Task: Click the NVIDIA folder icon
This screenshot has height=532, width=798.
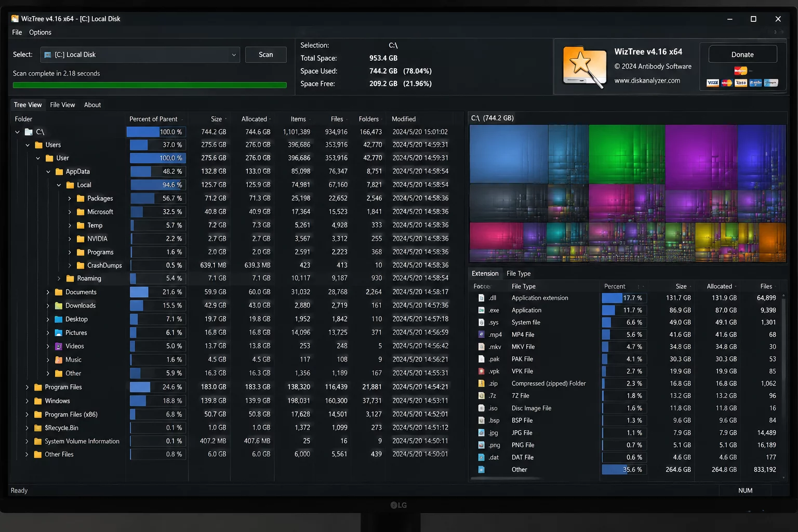Action: coord(81,239)
